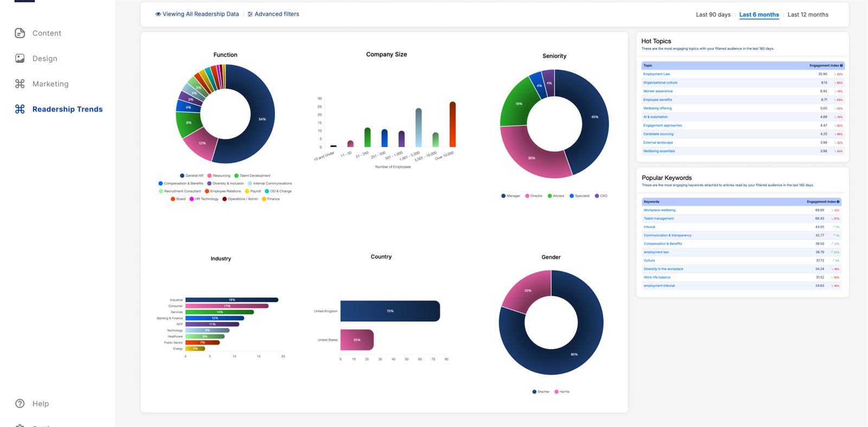Click the 54% segment of the Function donut

pyautogui.click(x=261, y=118)
